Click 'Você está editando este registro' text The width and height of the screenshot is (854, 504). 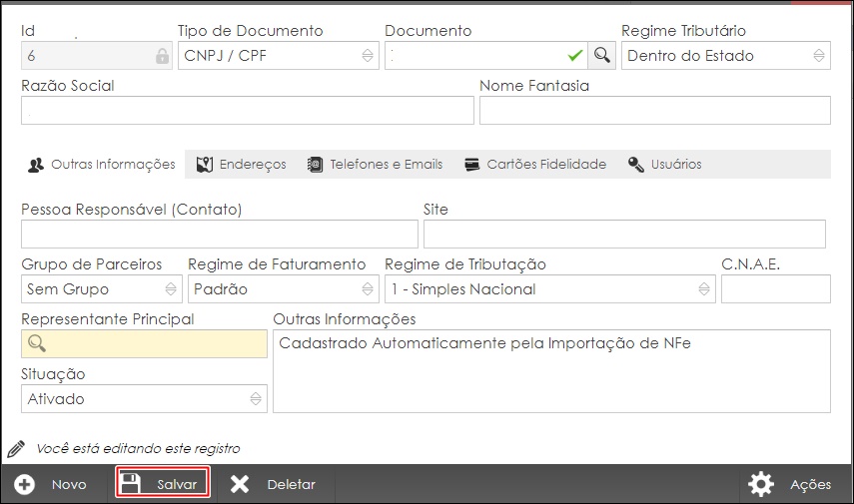tap(138, 448)
